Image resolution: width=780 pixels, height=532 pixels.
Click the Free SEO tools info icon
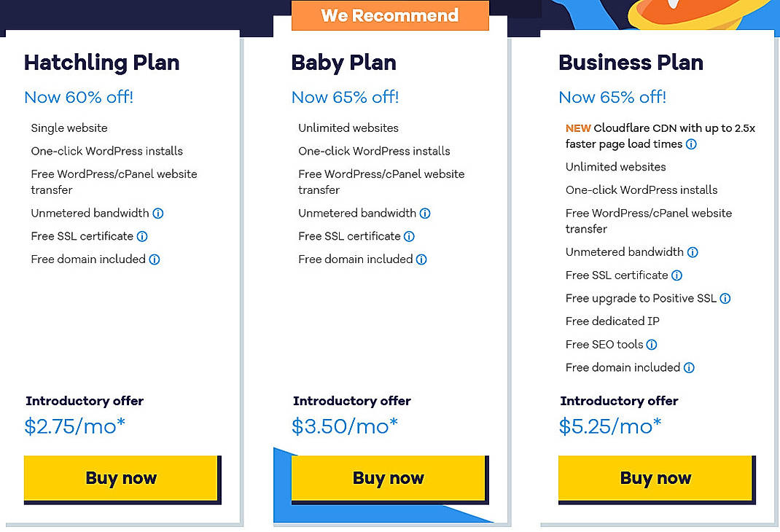(x=652, y=344)
